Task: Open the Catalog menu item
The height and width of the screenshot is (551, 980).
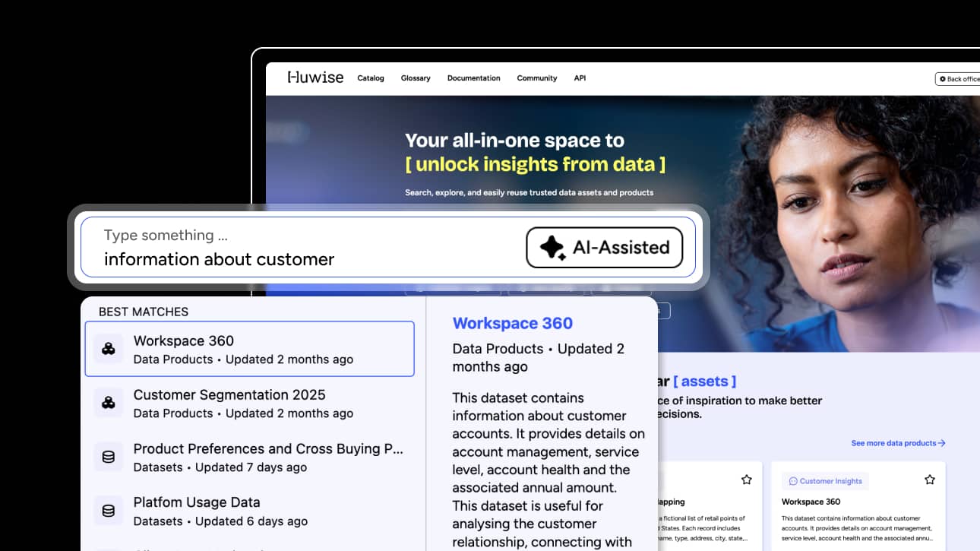Action: coord(371,78)
